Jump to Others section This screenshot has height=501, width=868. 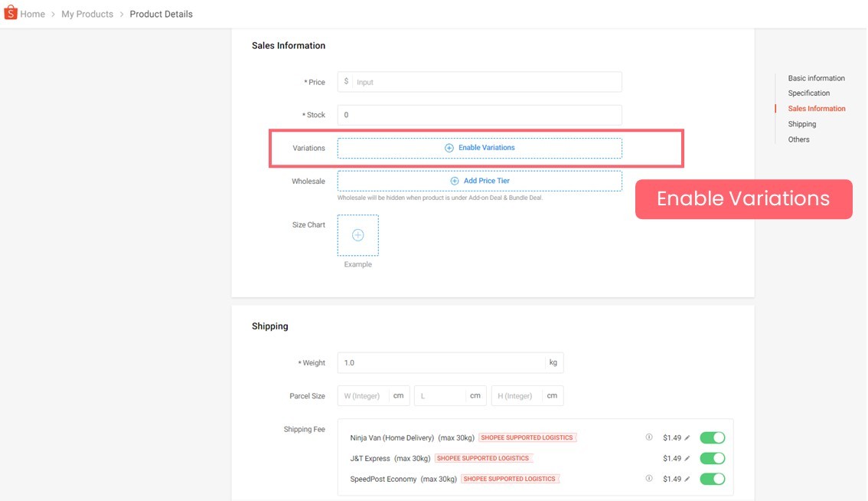point(799,139)
